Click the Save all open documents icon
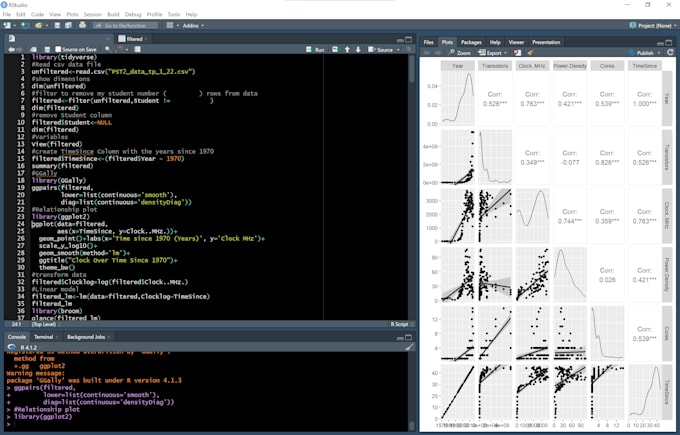The image size is (680, 435). pos(68,26)
